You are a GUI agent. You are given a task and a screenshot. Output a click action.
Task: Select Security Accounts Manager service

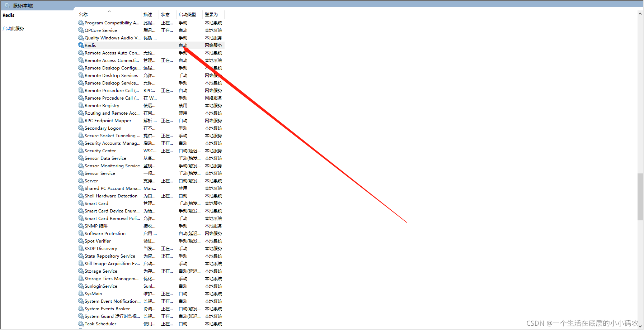coord(151,143)
